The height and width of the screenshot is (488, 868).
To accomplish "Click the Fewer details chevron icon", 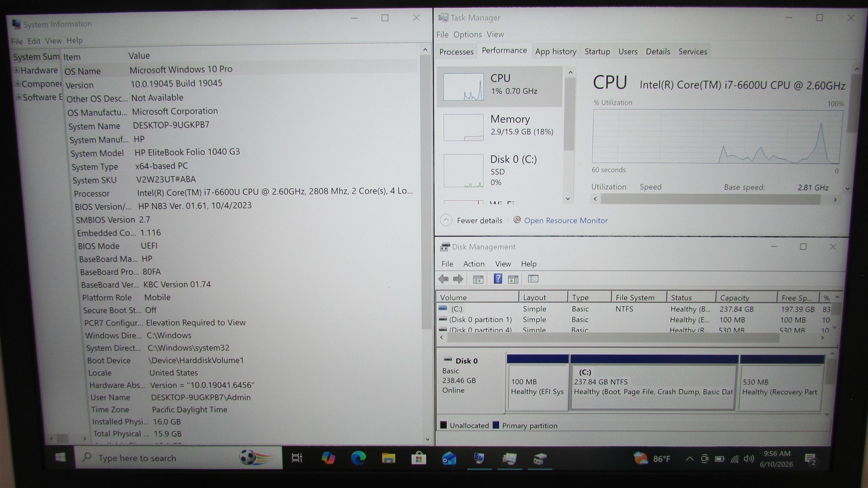I will [446, 220].
